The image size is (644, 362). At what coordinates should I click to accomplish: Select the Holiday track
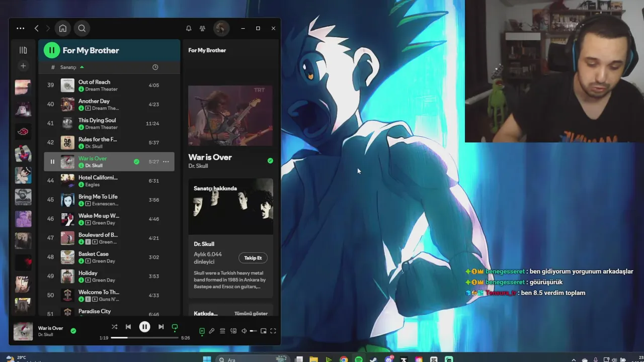pyautogui.click(x=109, y=277)
